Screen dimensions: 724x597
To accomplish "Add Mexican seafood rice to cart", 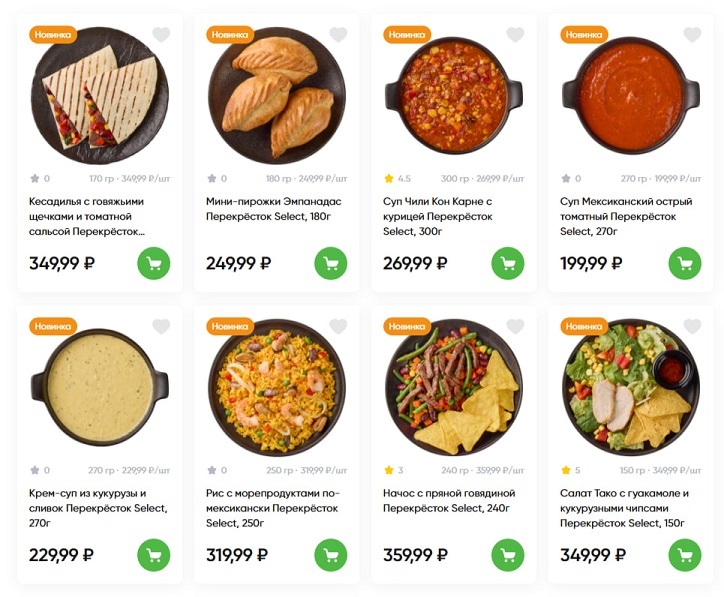I will (x=331, y=555).
